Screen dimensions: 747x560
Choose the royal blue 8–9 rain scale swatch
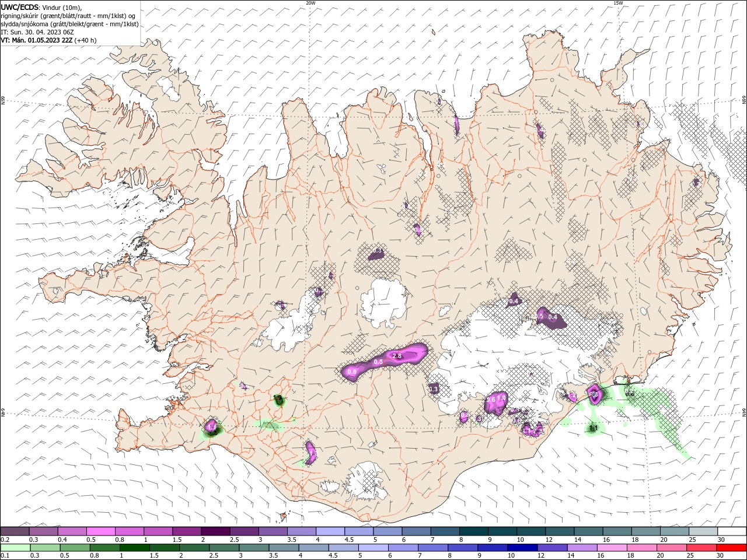click(462, 548)
